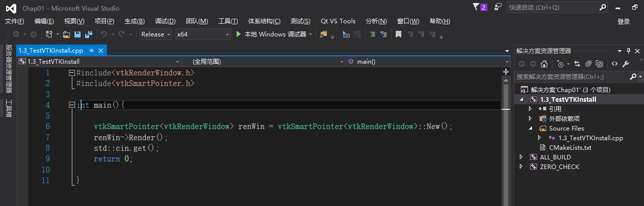This screenshot has width=644, height=206.
Task: Click the New Project toolbar icon
Action: point(49,34)
